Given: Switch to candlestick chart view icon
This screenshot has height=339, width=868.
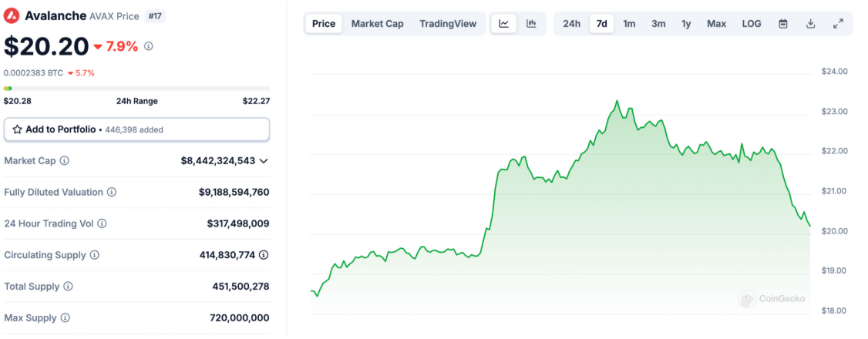Looking at the screenshot, I should coord(531,24).
